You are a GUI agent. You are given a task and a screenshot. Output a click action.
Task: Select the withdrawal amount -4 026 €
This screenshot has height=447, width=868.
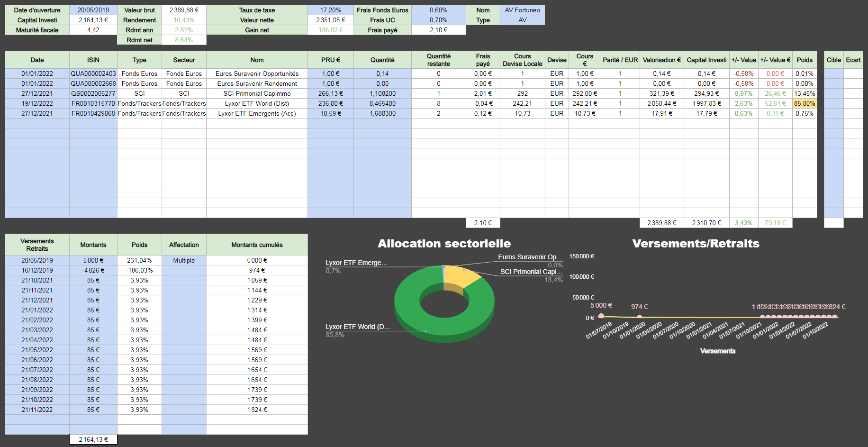pos(93,270)
